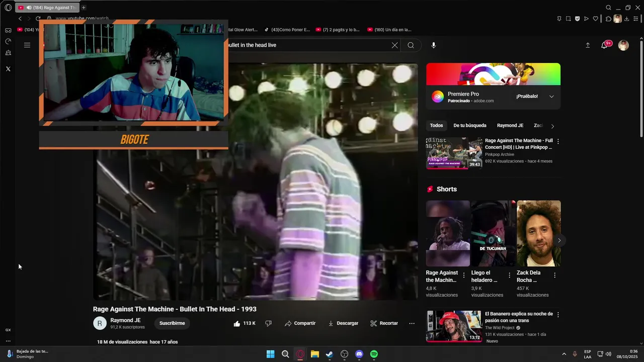Open the 2 pagits y lo b... bookmark
The height and width of the screenshot is (362, 644).
click(338, 30)
